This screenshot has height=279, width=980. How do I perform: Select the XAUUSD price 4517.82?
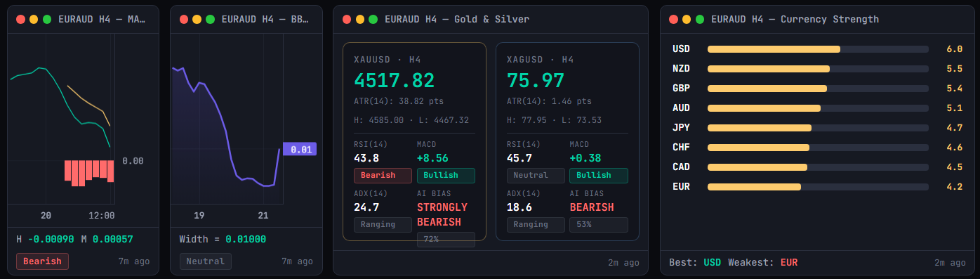point(395,81)
